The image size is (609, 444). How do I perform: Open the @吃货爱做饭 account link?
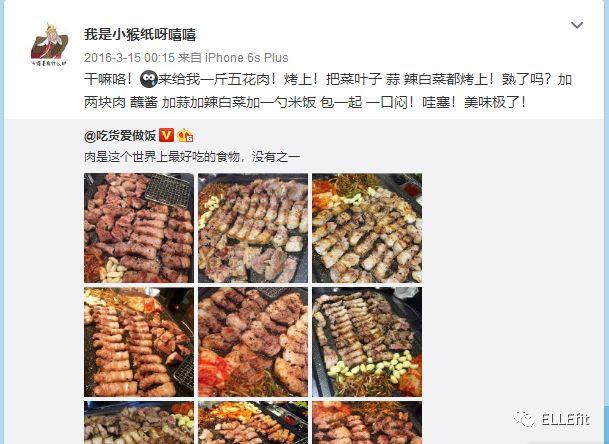120,136
